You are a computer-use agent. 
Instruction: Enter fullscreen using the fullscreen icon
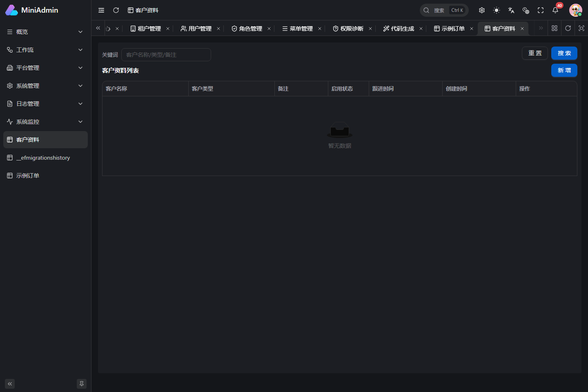[x=541, y=10]
